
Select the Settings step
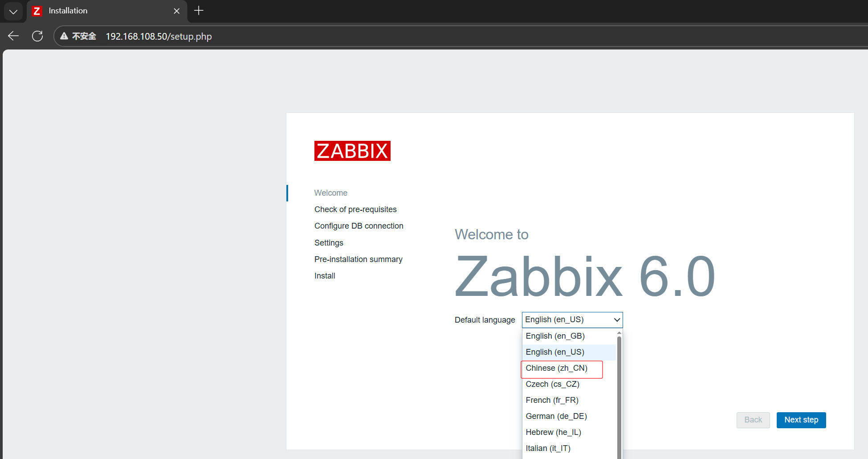pos(329,243)
